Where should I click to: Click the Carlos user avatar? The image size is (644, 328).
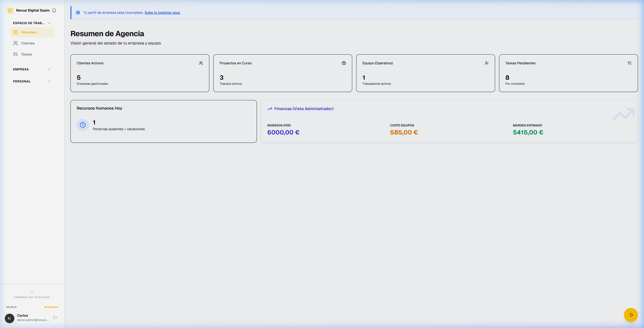pyautogui.click(x=10, y=318)
